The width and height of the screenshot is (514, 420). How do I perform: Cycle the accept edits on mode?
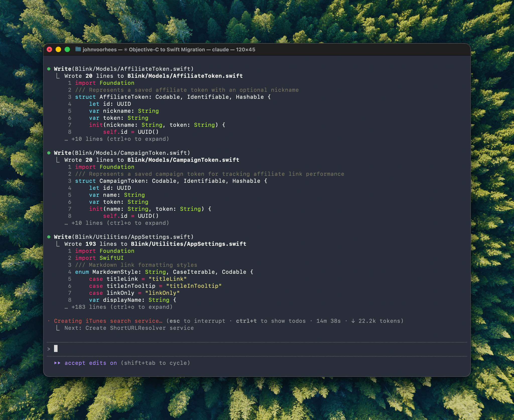[91, 363]
